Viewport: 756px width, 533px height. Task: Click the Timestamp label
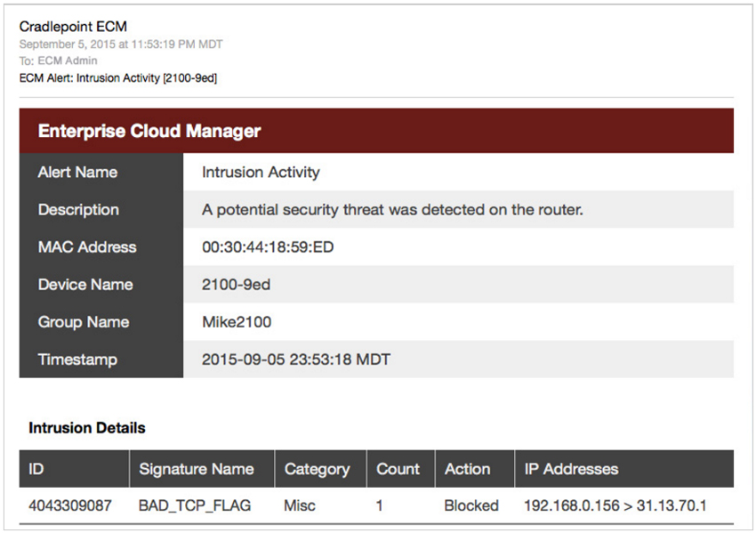click(x=77, y=359)
